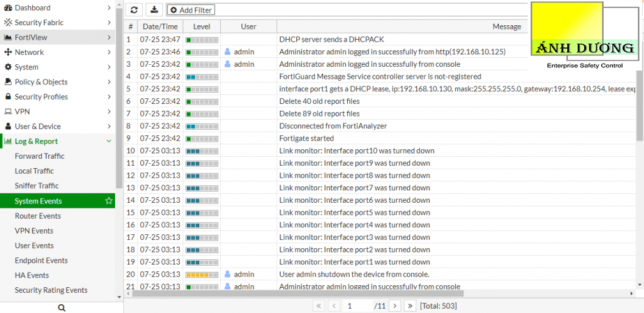Expand the System chevron

[x=109, y=67]
